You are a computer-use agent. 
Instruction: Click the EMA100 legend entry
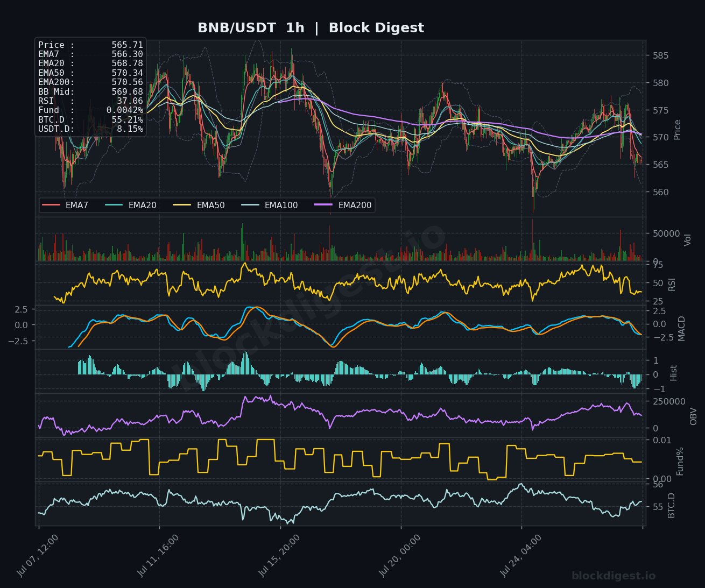pos(270,205)
